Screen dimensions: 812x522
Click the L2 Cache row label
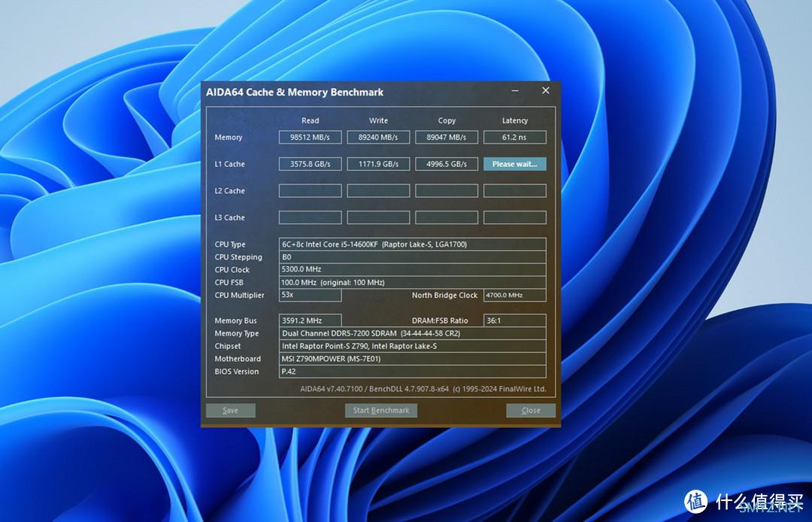point(229,190)
